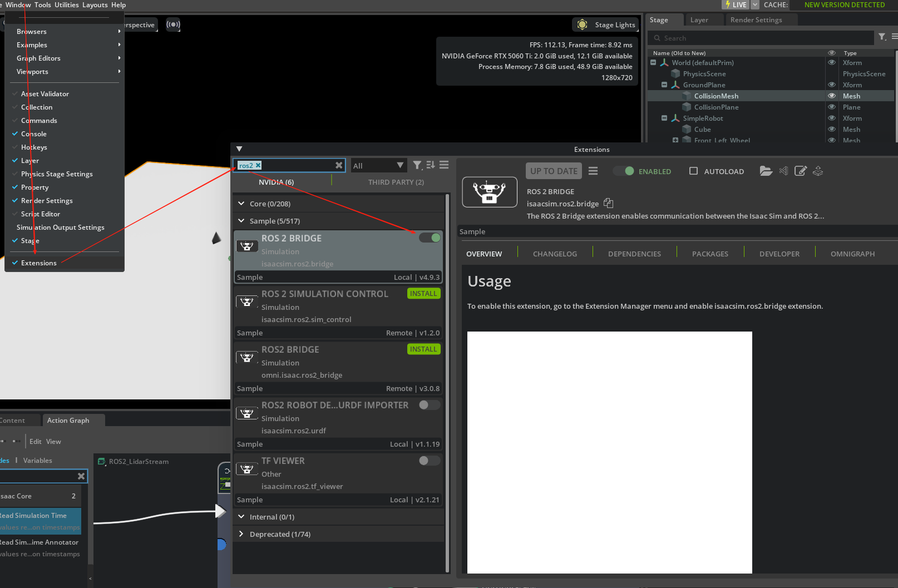Select the THIRD PARTY (2) tab
Image resolution: width=898 pixels, height=588 pixels.
[396, 182]
